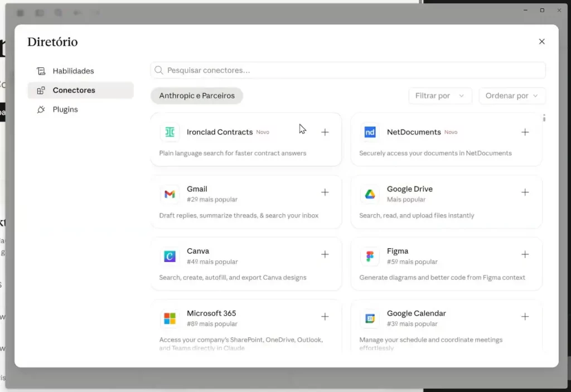Expand the Ordenar por dropdown

click(x=512, y=95)
